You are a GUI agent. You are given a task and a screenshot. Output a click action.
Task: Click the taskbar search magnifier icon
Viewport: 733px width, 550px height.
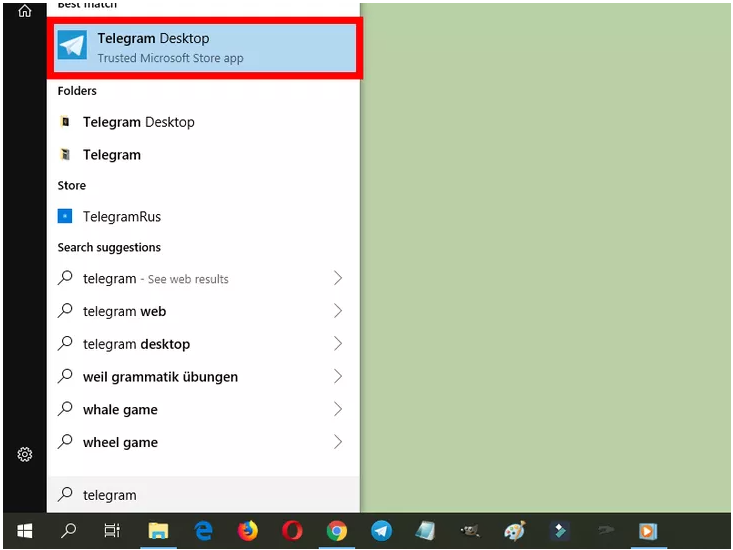pos(69,531)
